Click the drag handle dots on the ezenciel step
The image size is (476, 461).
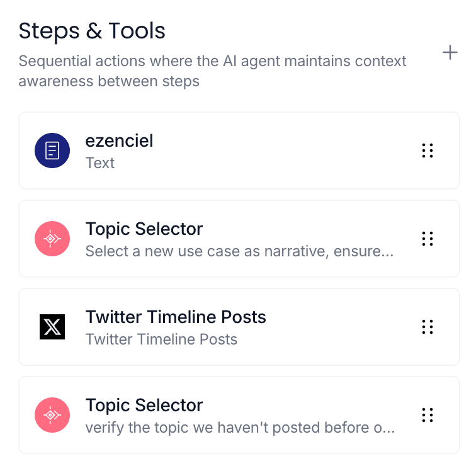pos(428,151)
